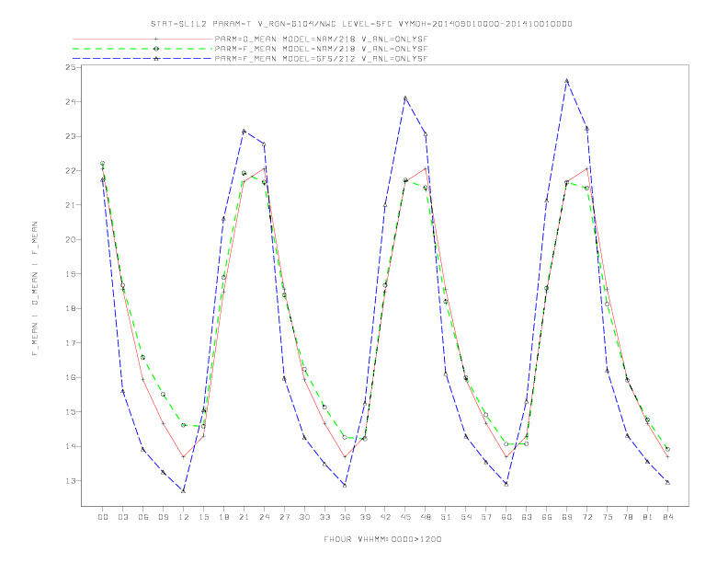728x563 pixels.
Task: Click the blue GFS minimum marker at hour 12
Action: pos(184,491)
